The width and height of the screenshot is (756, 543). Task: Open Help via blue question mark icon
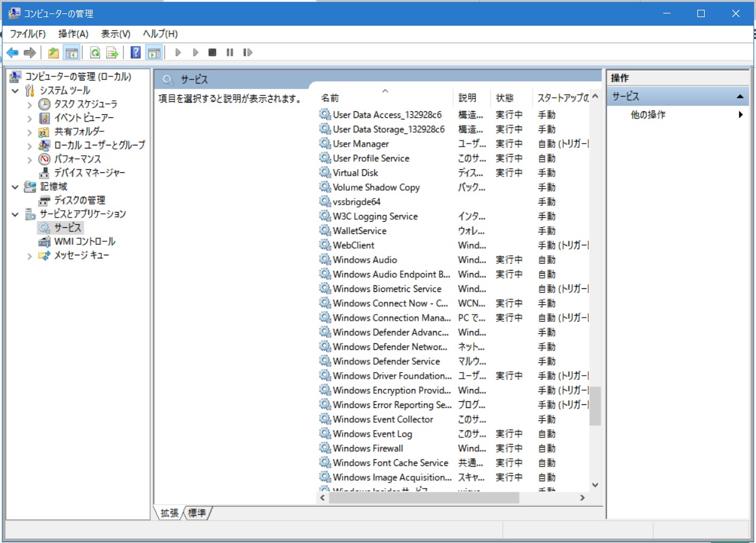(136, 53)
